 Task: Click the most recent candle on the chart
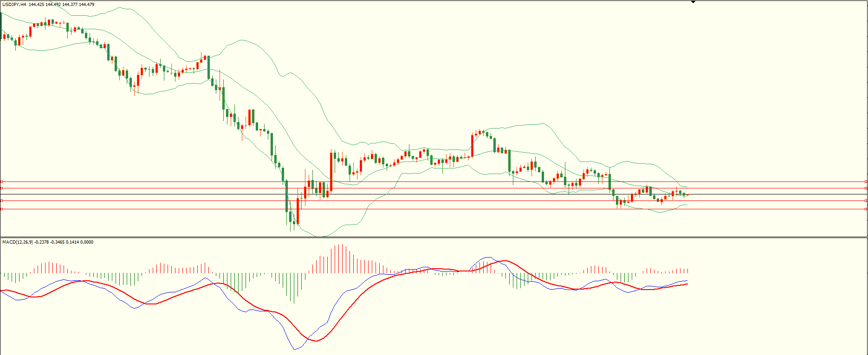point(687,195)
